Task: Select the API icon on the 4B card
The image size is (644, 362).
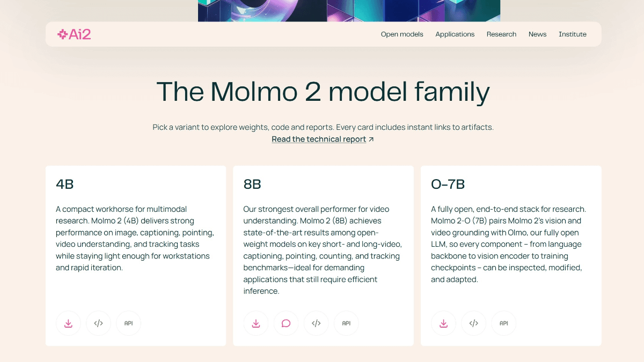Action: (x=128, y=323)
